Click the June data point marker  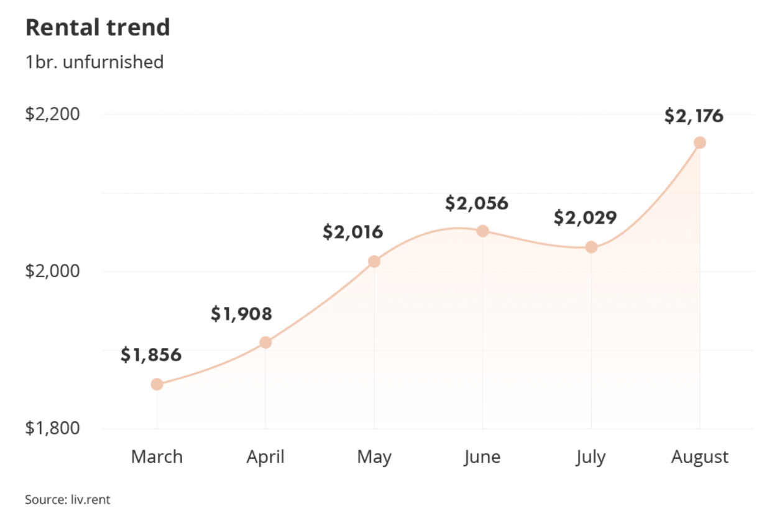(x=482, y=231)
